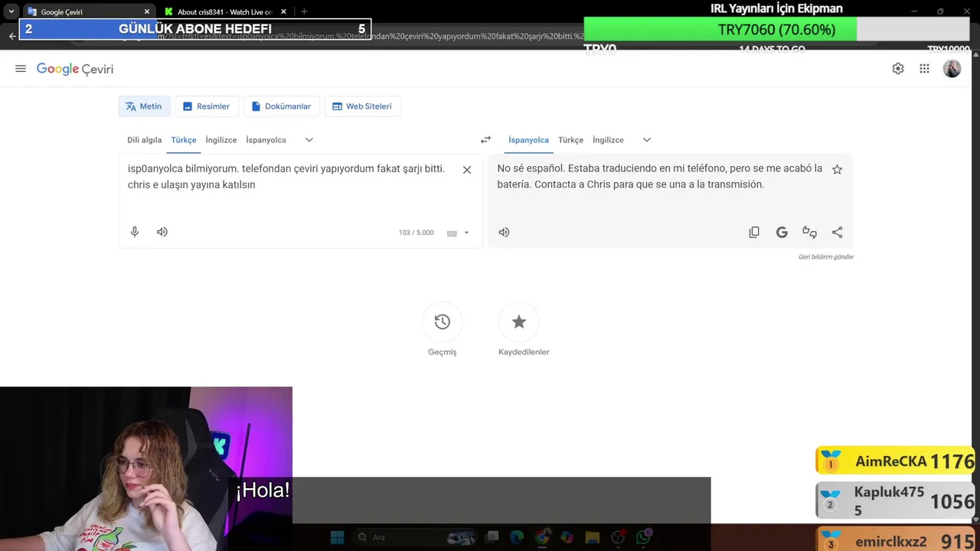
Task: Open Google Translate settings gear
Action: pyautogui.click(x=898, y=69)
